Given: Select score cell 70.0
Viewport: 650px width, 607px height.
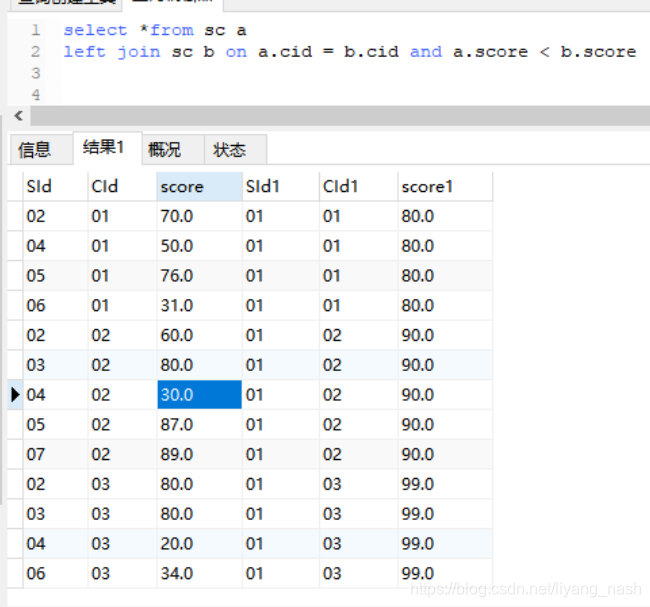Looking at the screenshot, I should pyautogui.click(x=199, y=216).
